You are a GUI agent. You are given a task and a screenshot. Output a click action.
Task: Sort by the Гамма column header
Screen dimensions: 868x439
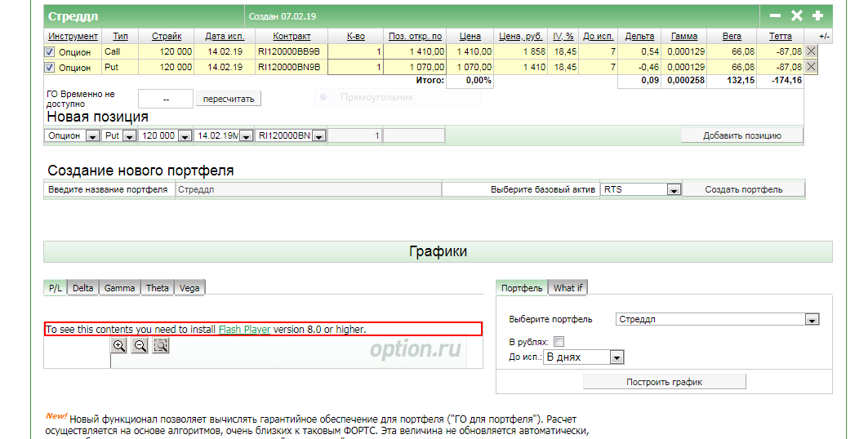pyautogui.click(x=684, y=36)
